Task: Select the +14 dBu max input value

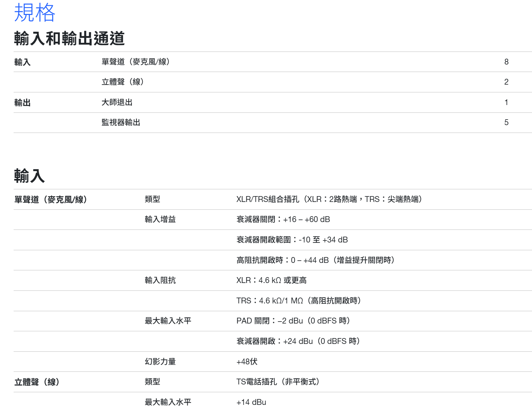Action: (x=251, y=402)
